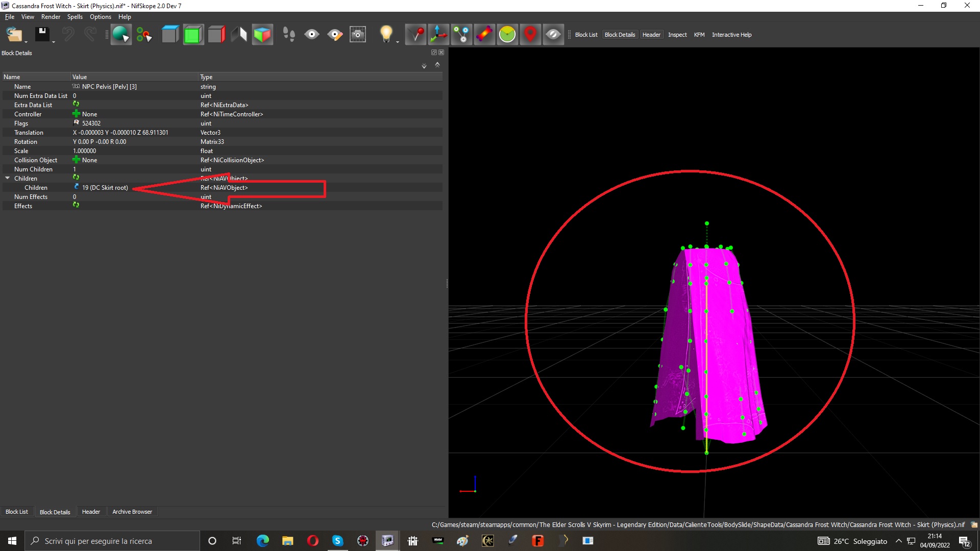Viewport: 980px width, 551px height.
Task: Click the Collision Object green plus icon
Action: (x=77, y=160)
